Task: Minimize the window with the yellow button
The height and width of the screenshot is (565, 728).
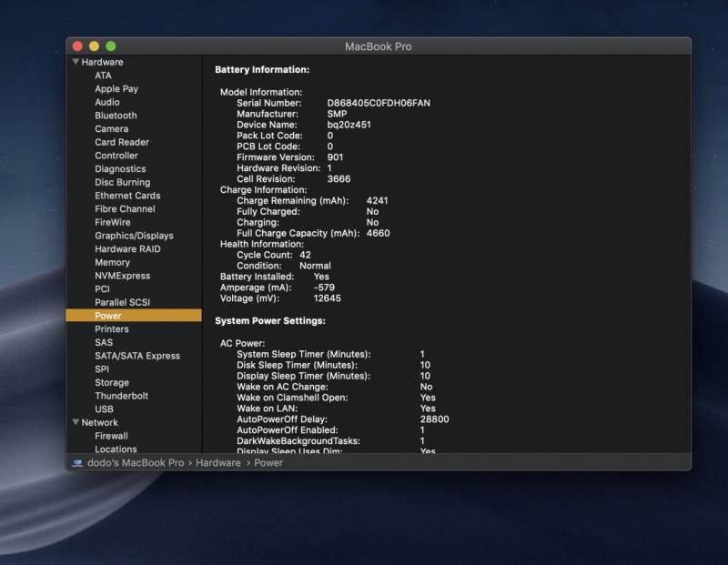Action: click(95, 46)
